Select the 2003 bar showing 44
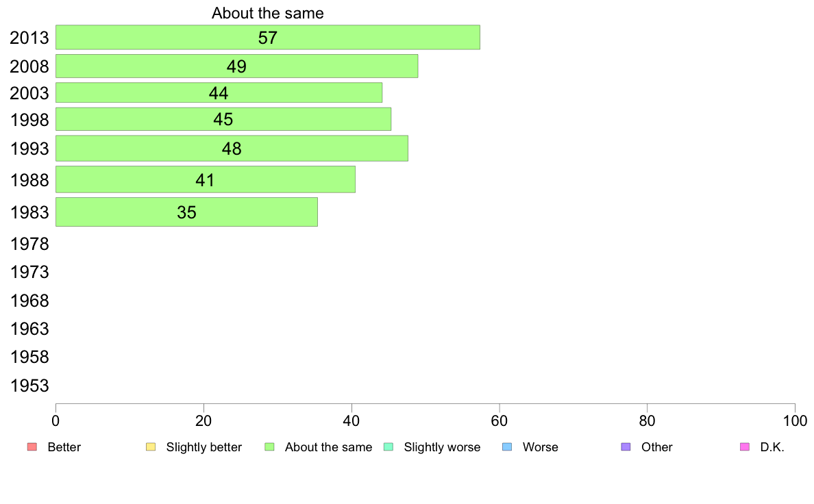Viewport: 814px width, 504px height. click(x=219, y=93)
